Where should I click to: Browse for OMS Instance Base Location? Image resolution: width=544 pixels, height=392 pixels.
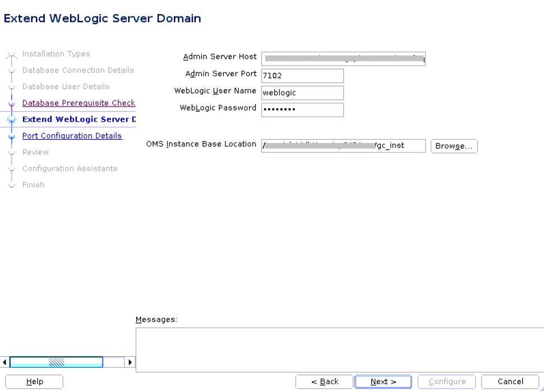click(455, 146)
